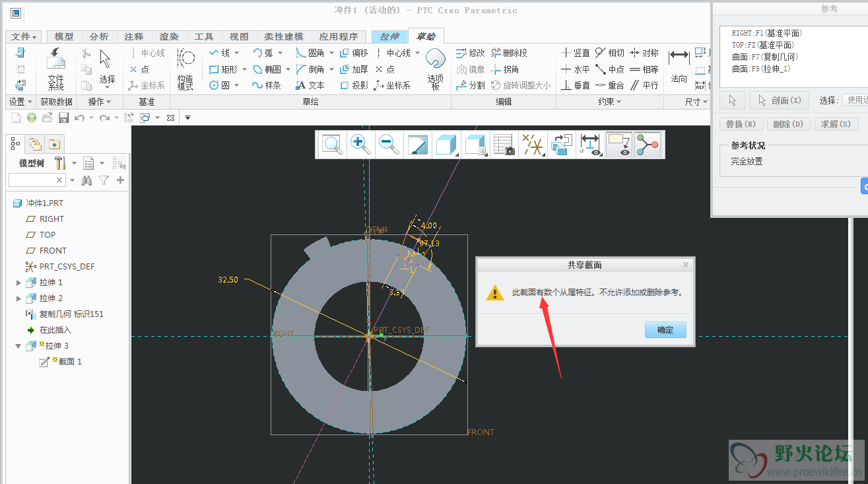Image resolution: width=868 pixels, height=484 pixels.
Task: Click the Text (文本) sketch tool
Action: [310, 85]
